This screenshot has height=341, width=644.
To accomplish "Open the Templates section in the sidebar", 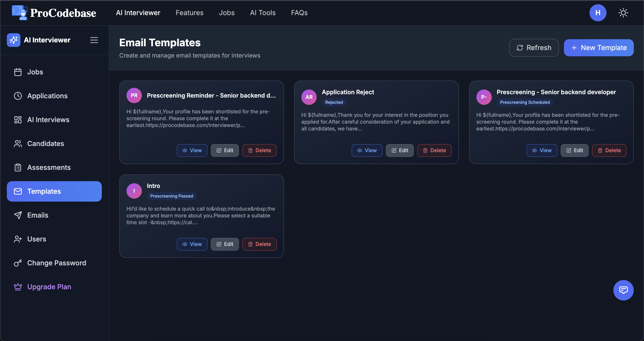I will coord(44,191).
